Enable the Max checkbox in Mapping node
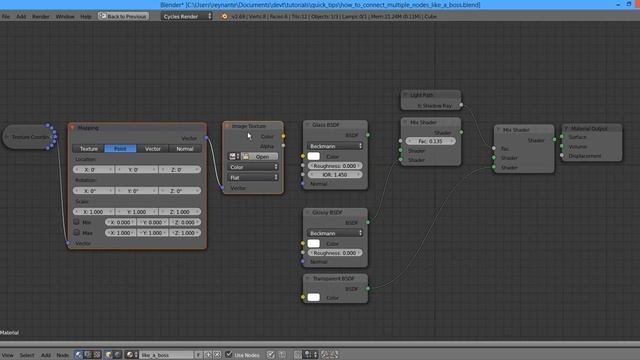 click(76, 232)
